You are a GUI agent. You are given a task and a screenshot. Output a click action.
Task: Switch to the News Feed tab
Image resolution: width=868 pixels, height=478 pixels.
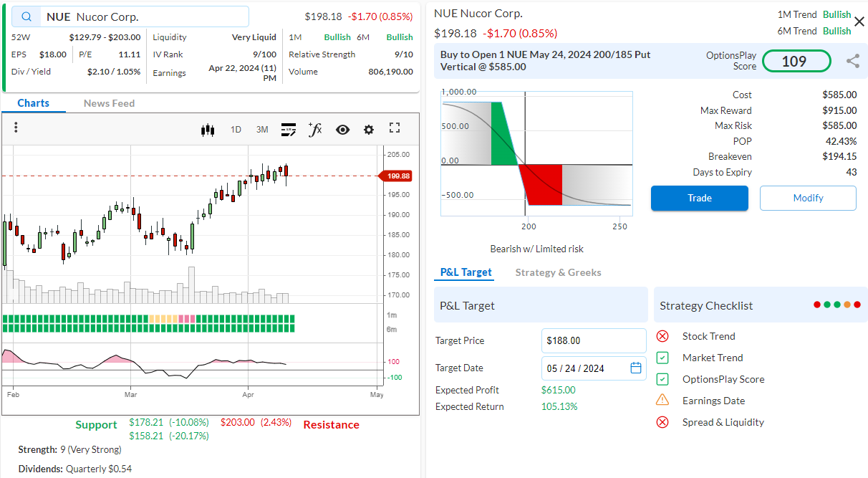click(109, 103)
